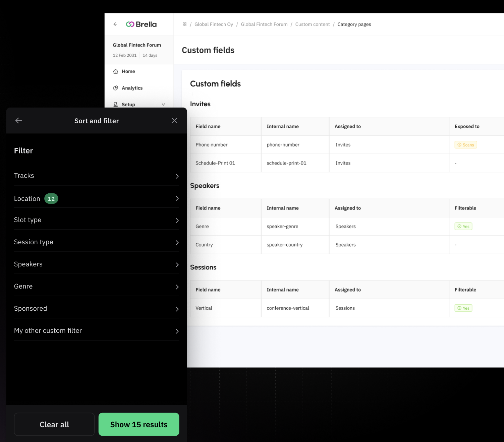Viewport: 504px width, 442px height.
Task: Open Custom content breadcrumb link
Action: point(313,24)
